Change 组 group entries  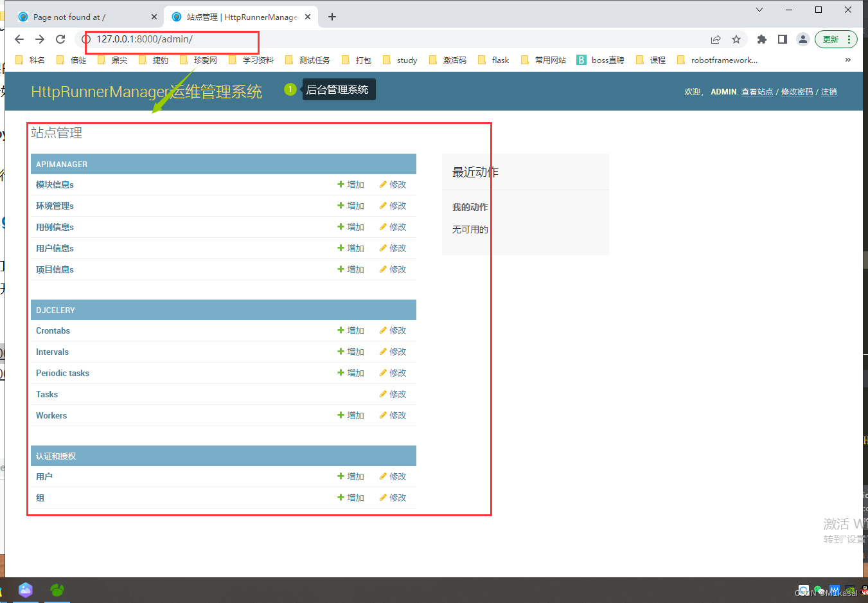(393, 498)
